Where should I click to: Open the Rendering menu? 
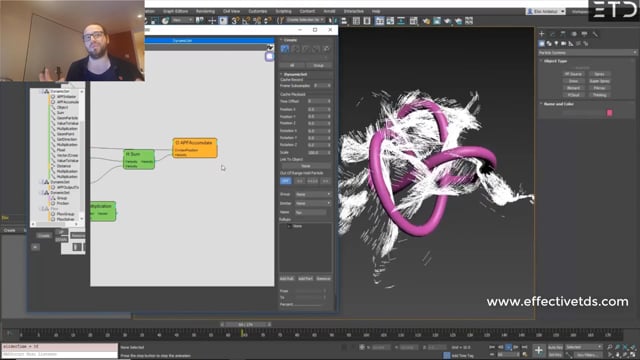point(205,11)
